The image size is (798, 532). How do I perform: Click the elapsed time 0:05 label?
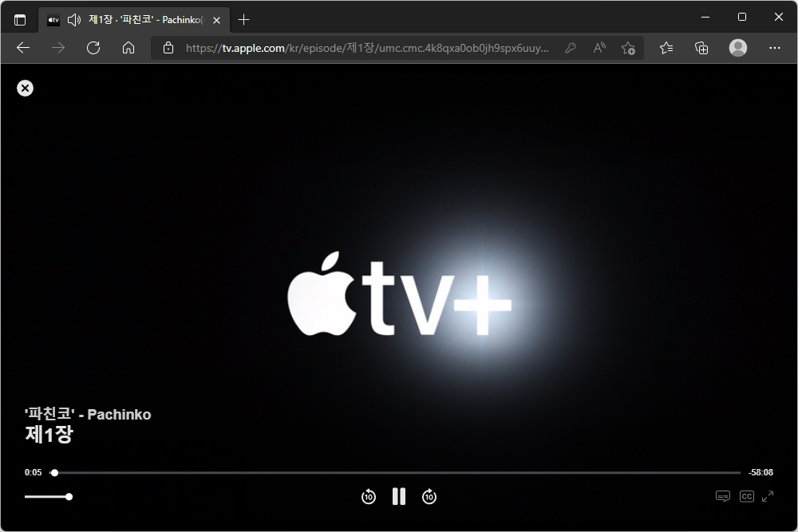point(33,472)
